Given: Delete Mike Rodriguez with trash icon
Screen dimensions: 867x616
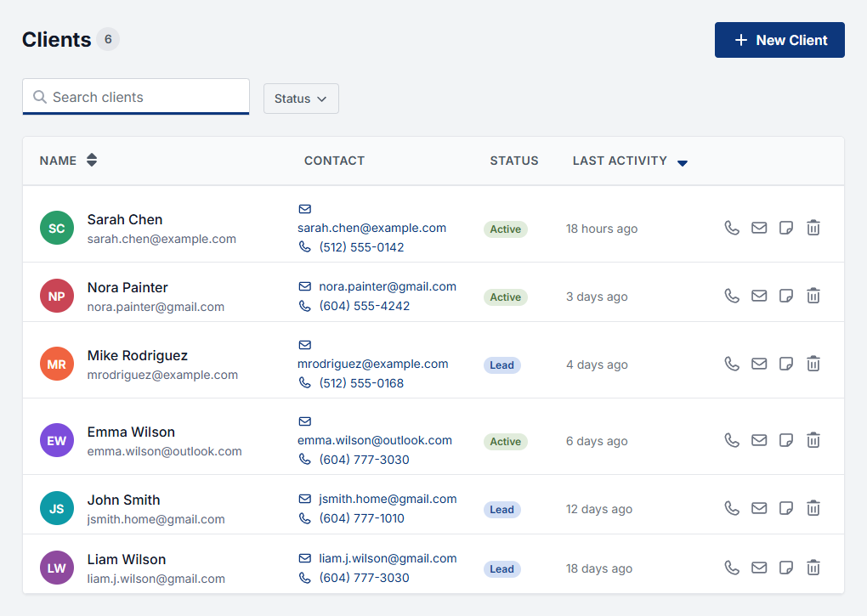Looking at the screenshot, I should [813, 364].
